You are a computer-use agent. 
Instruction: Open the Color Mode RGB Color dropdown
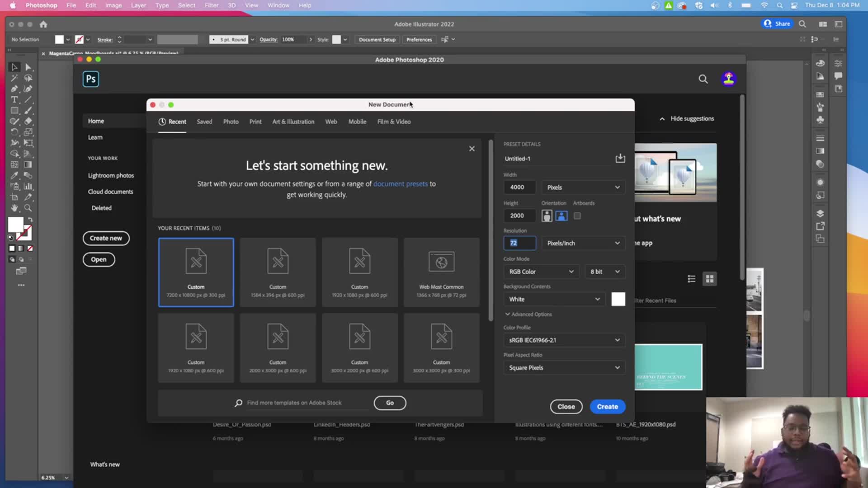(541, 272)
